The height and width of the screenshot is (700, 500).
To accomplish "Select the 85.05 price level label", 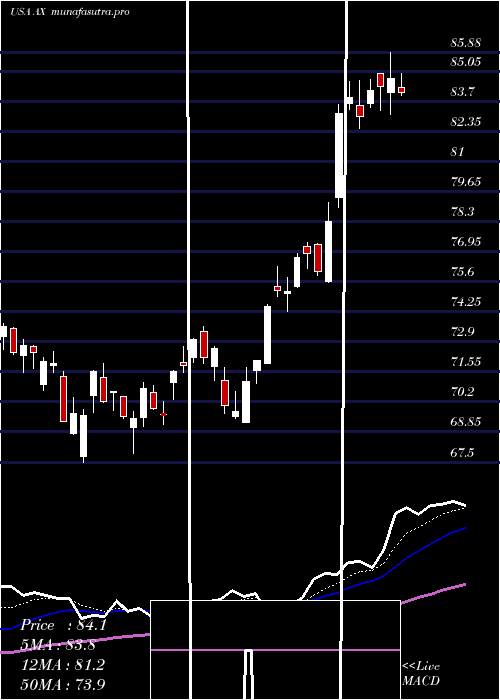I will [466, 62].
